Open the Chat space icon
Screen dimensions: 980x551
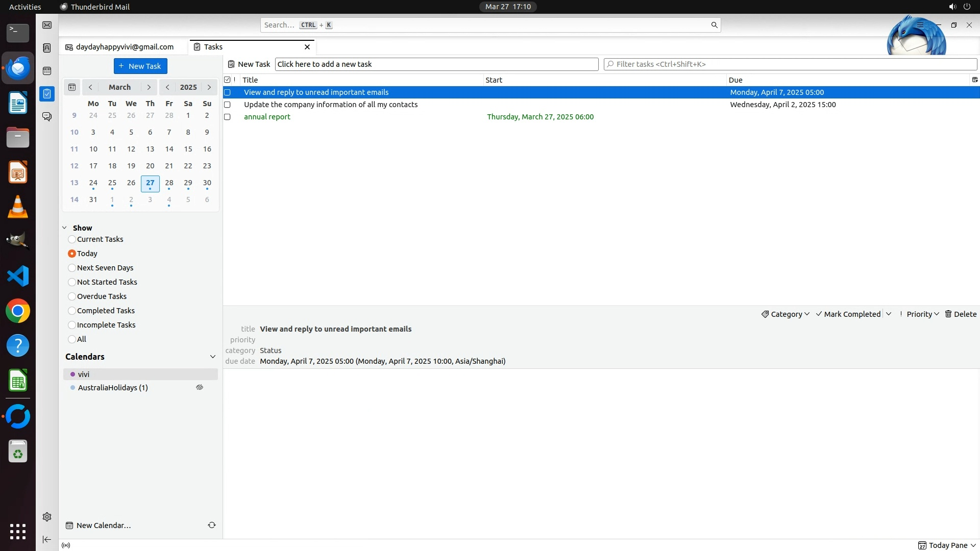pyautogui.click(x=47, y=117)
